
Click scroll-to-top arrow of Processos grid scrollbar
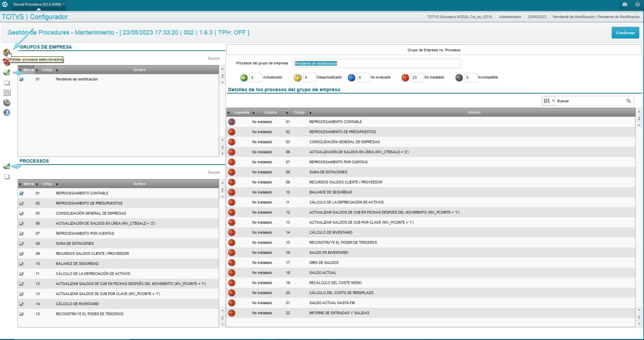point(223,183)
